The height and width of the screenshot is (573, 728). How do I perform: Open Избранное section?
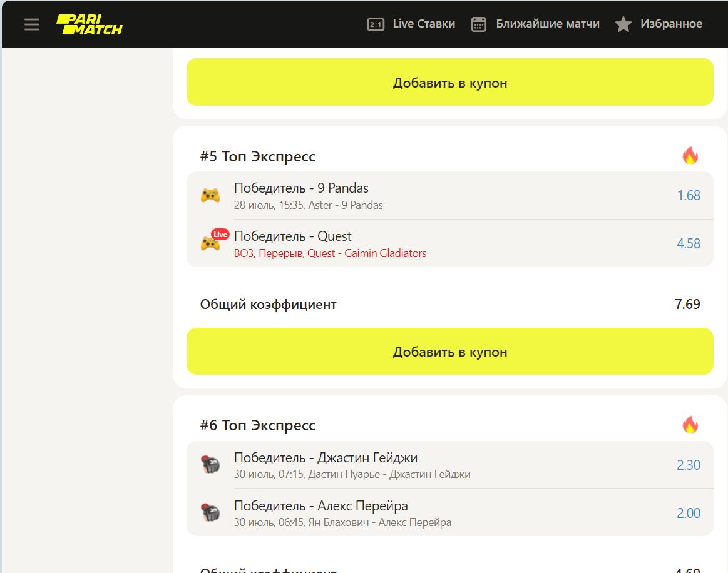tap(671, 24)
